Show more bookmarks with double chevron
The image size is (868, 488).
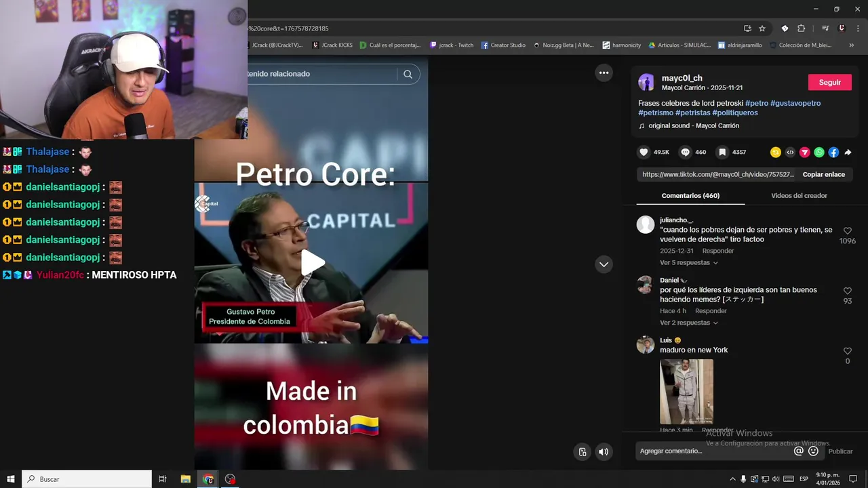pos(851,45)
